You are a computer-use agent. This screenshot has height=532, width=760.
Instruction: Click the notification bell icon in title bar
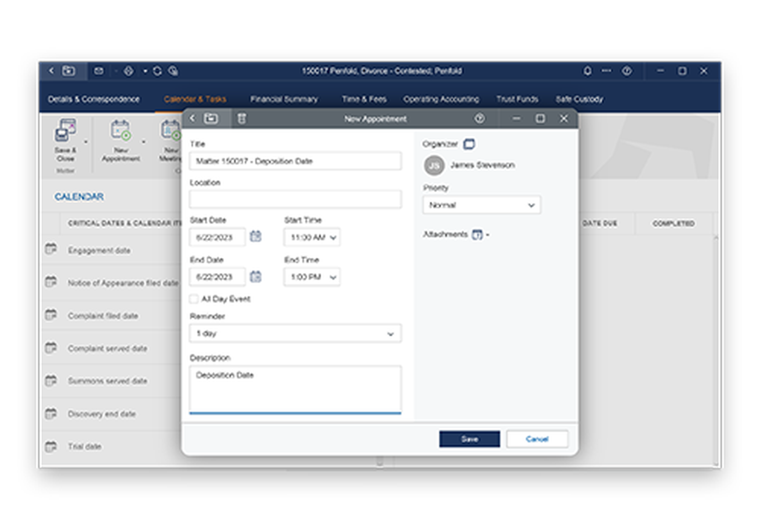click(x=587, y=71)
